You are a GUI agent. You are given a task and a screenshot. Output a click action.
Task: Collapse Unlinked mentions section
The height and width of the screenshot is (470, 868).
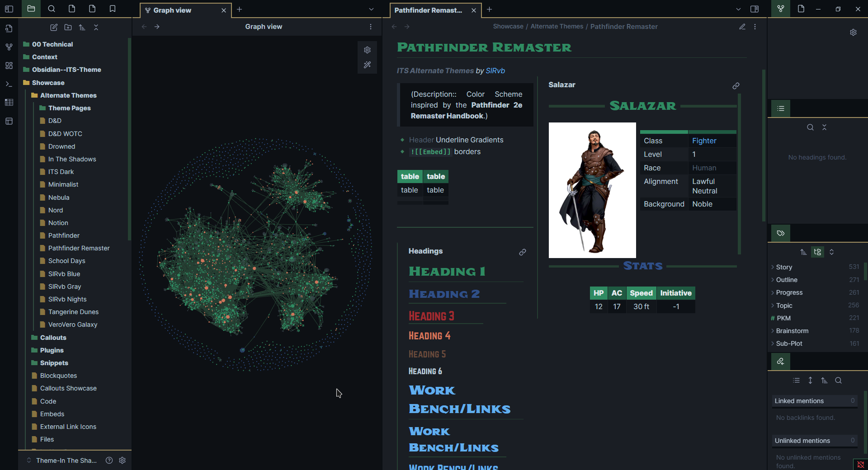point(815,441)
